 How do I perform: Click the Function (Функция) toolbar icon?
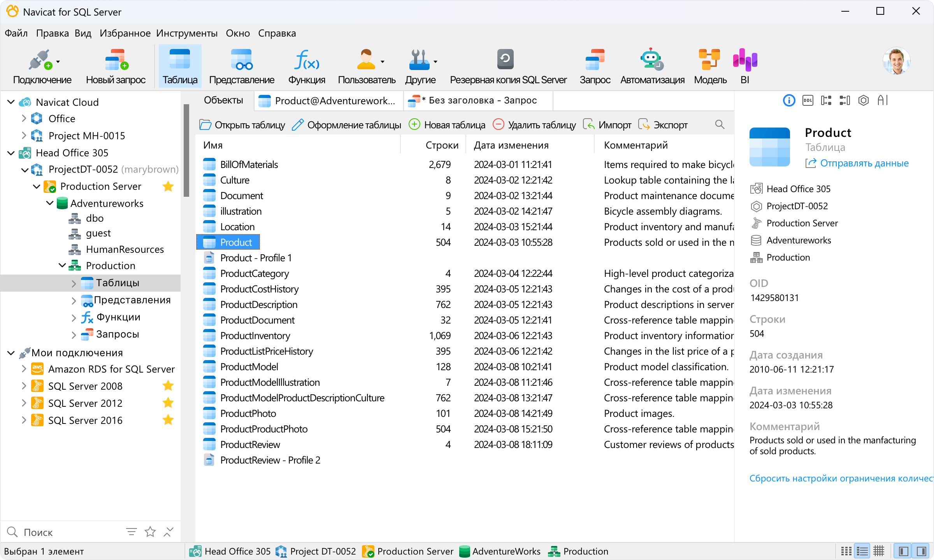(307, 60)
